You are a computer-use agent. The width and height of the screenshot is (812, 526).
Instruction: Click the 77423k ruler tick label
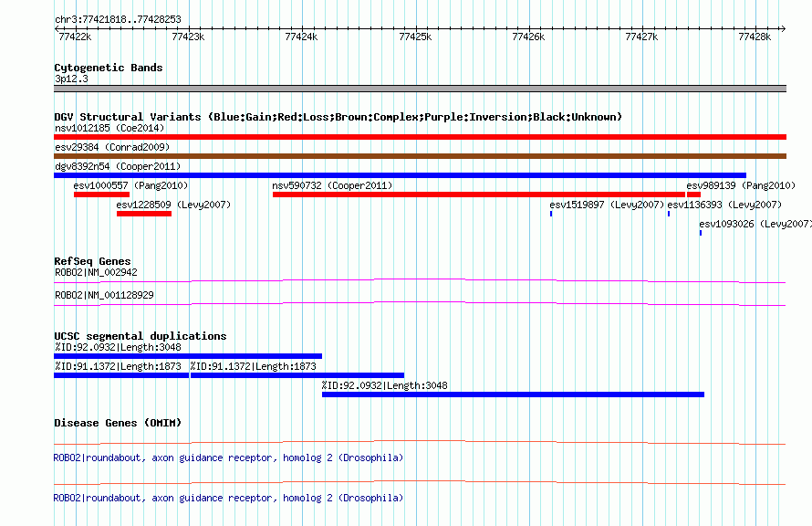pyautogui.click(x=188, y=37)
